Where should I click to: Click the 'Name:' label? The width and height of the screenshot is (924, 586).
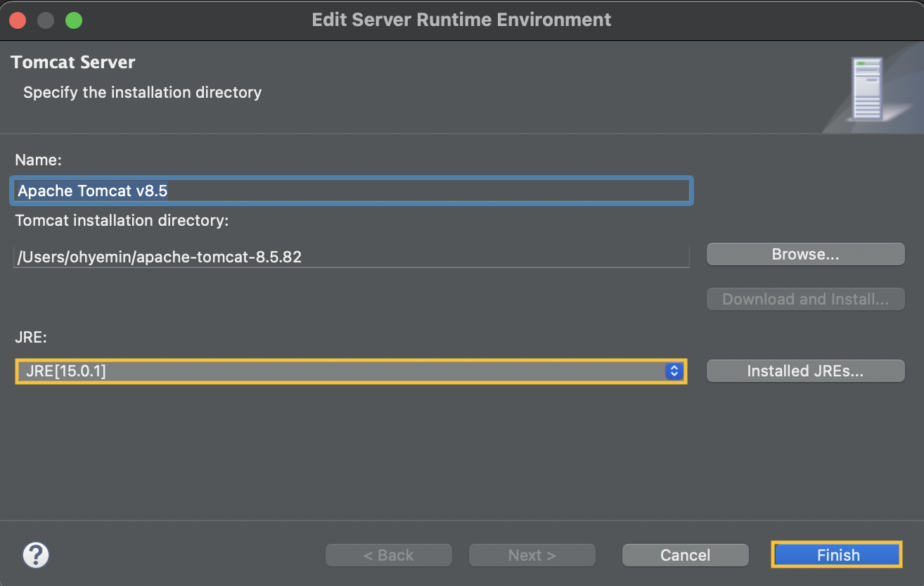(x=39, y=160)
